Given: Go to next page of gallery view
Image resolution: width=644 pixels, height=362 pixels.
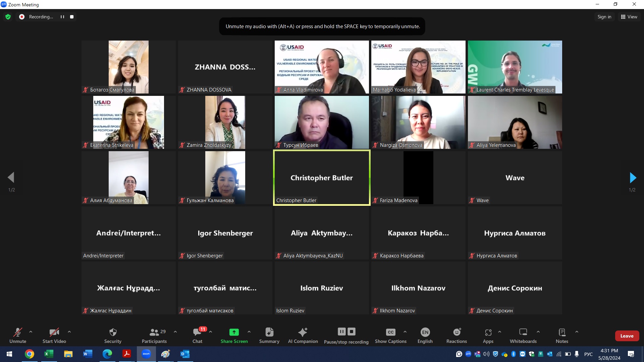Looking at the screenshot, I should 633,178.
